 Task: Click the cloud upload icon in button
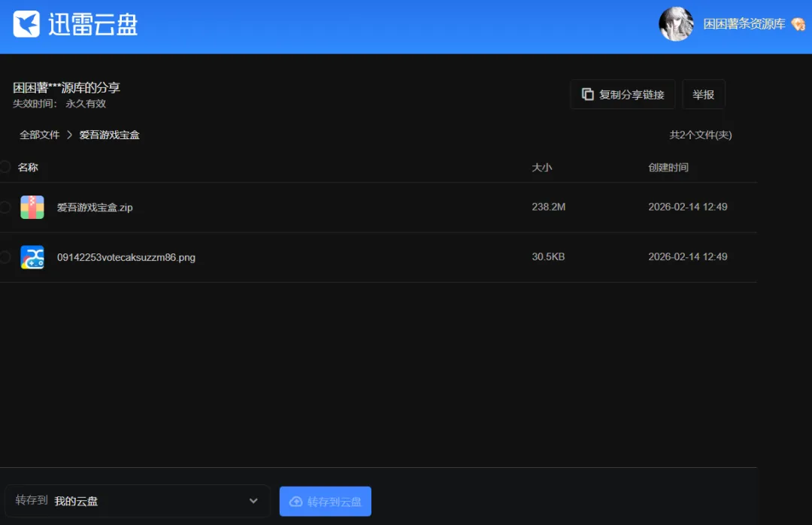295,501
